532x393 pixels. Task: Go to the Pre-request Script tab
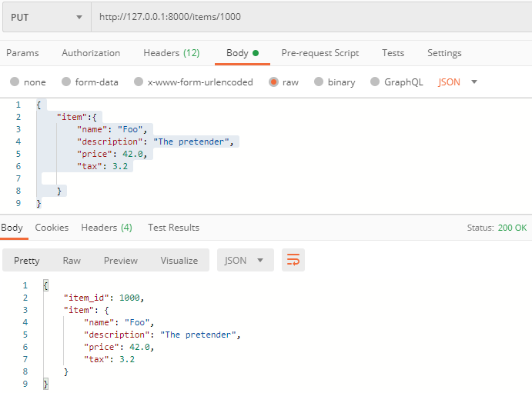tap(320, 53)
